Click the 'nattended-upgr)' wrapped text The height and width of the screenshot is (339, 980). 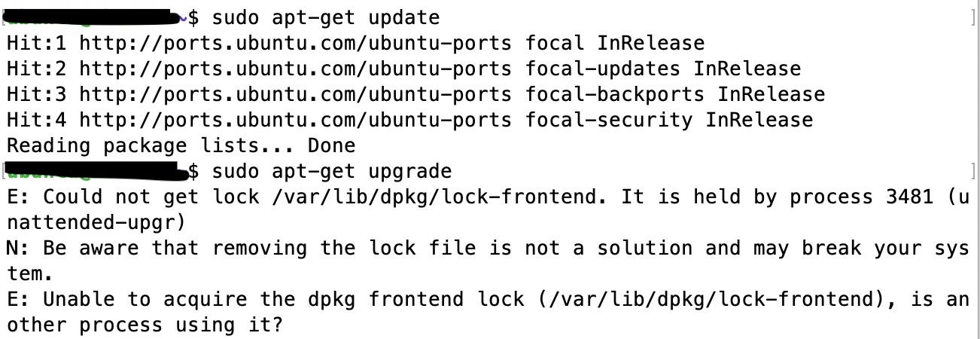96,222
